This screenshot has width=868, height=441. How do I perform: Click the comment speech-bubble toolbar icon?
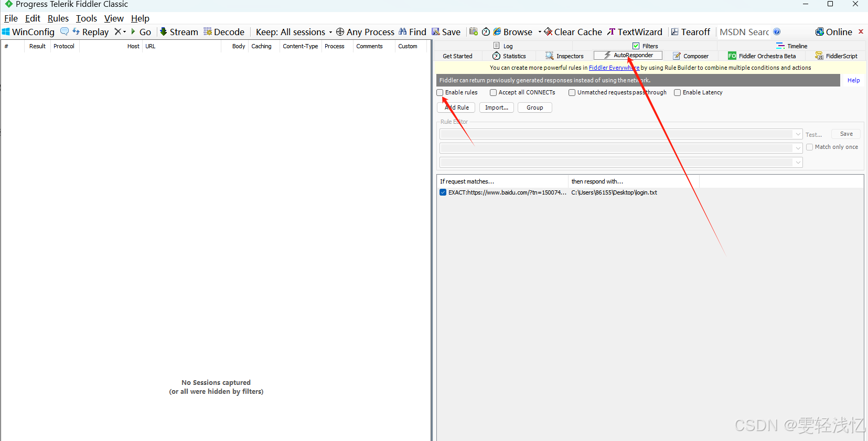(x=65, y=31)
